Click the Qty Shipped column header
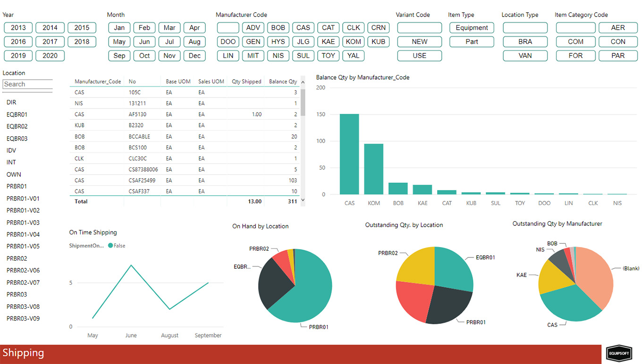The image size is (642, 364). click(x=246, y=82)
